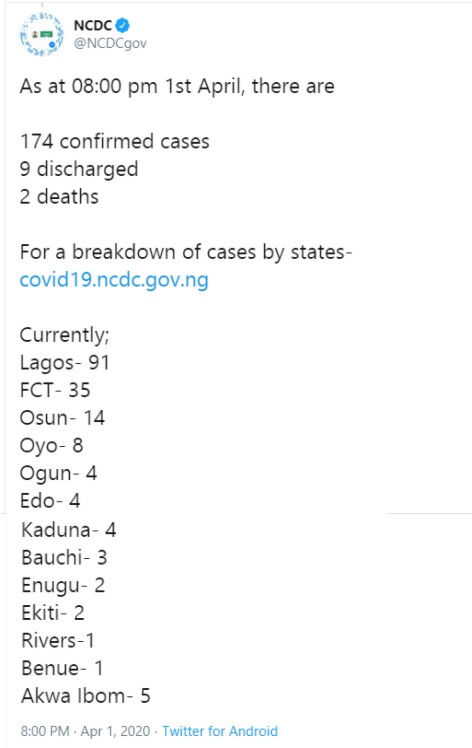472x748 pixels.
Task: Click the Apr 1, 2020 tweet date
Action: coord(115,731)
